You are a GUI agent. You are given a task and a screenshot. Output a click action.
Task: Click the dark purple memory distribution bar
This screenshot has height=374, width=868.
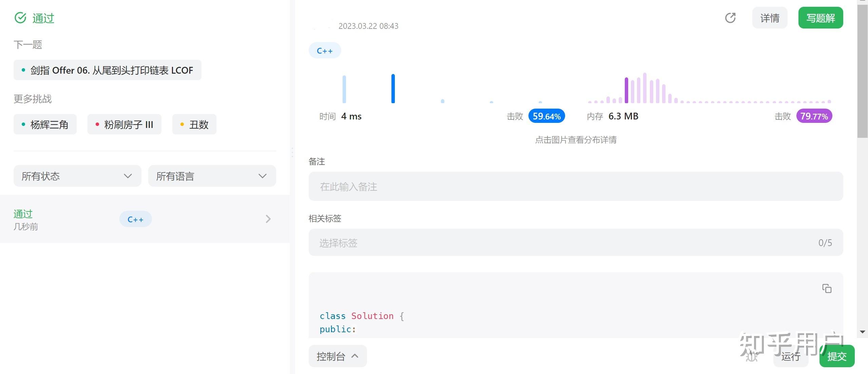[626, 90]
